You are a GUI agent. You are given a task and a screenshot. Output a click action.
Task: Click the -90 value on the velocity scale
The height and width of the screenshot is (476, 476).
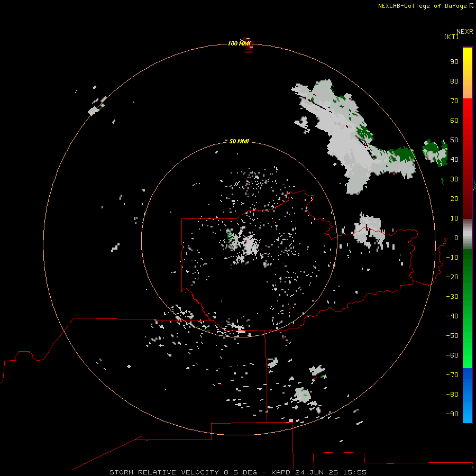(452, 414)
